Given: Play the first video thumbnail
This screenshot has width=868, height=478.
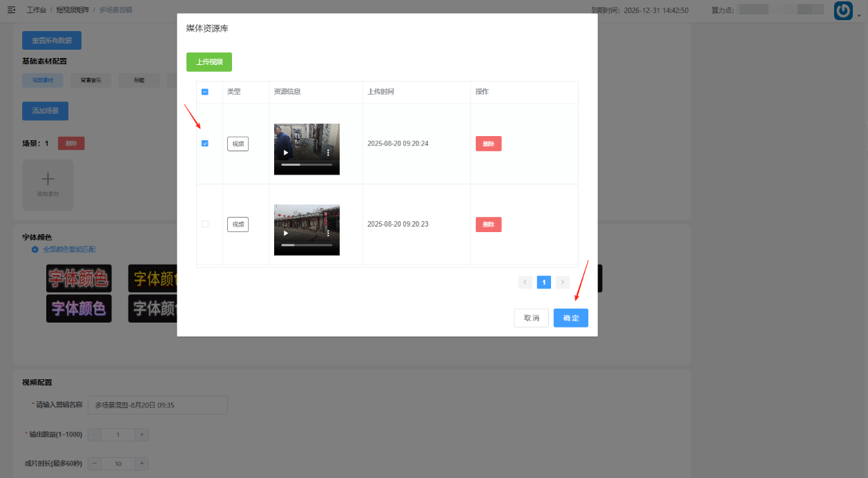Looking at the screenshot, I should 286,153.
